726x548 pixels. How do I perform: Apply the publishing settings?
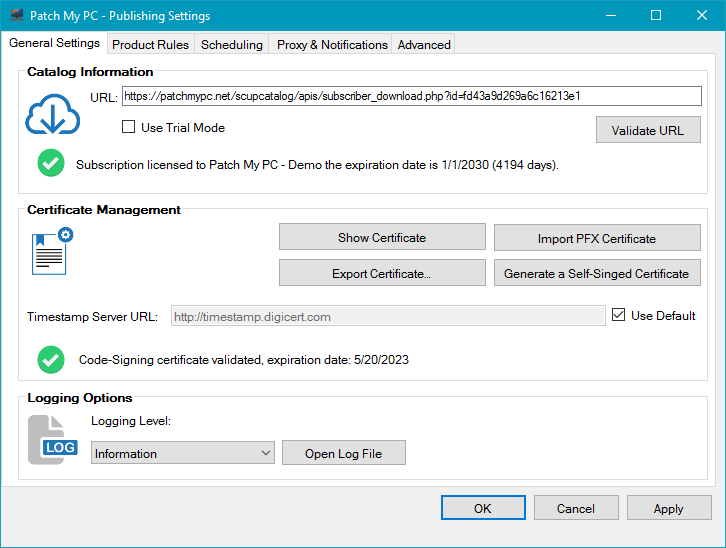coord(669,508)
